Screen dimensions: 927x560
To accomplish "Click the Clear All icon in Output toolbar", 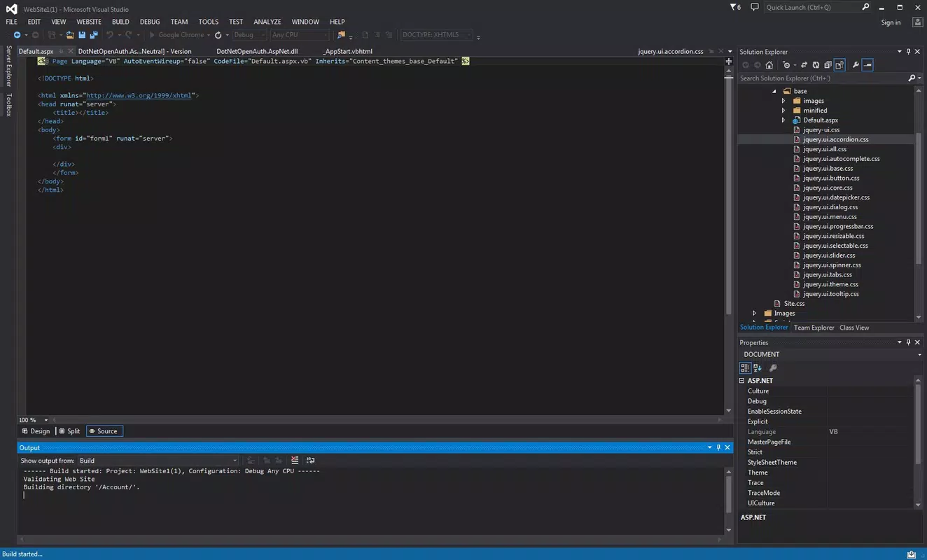I will 295,461.
